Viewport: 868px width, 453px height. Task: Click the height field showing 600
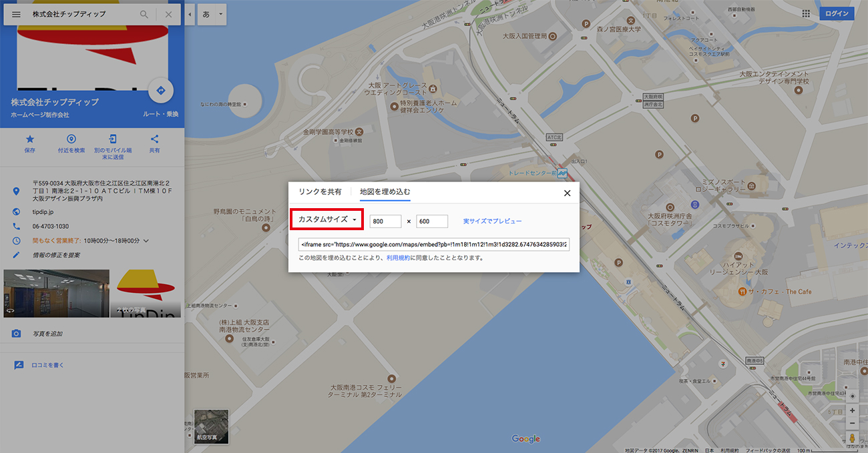432,221
